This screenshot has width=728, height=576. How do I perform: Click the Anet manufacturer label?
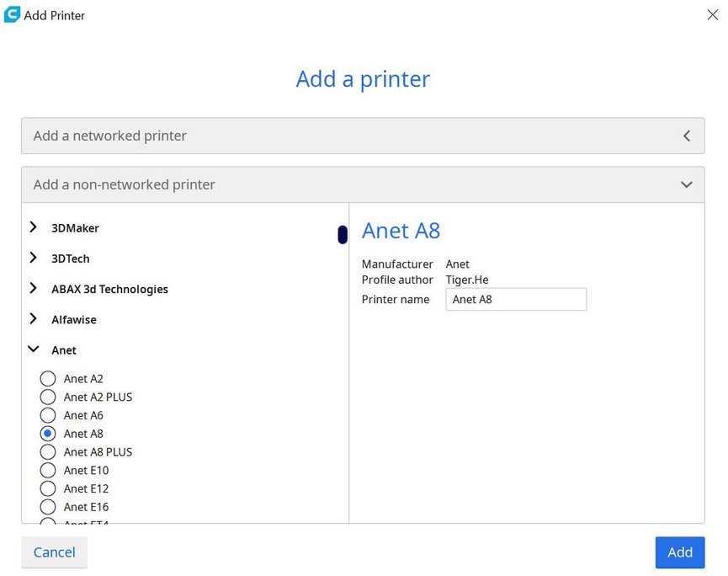64,350
